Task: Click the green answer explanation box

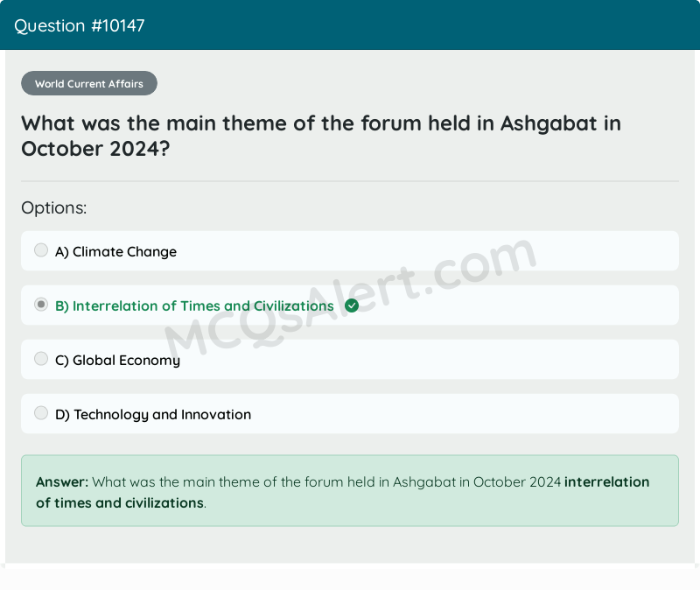Action: [x=350, y=492]
